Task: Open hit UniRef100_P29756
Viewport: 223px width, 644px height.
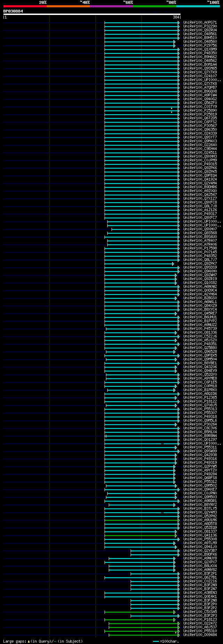Action: click(x=200, y=45)
